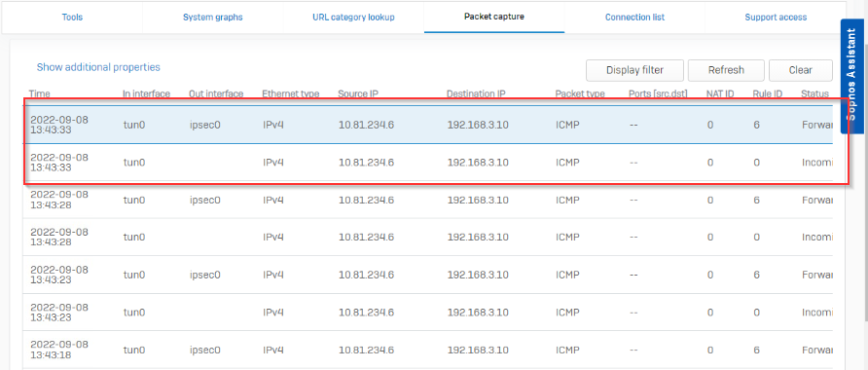Click the Time column header
868x370 pixels.
coord(38,94)
